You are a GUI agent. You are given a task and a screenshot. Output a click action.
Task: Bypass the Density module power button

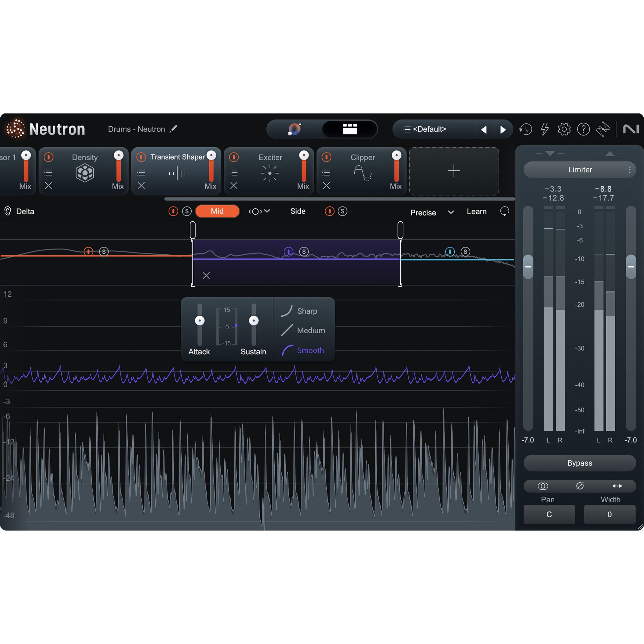tap(49, 157)
